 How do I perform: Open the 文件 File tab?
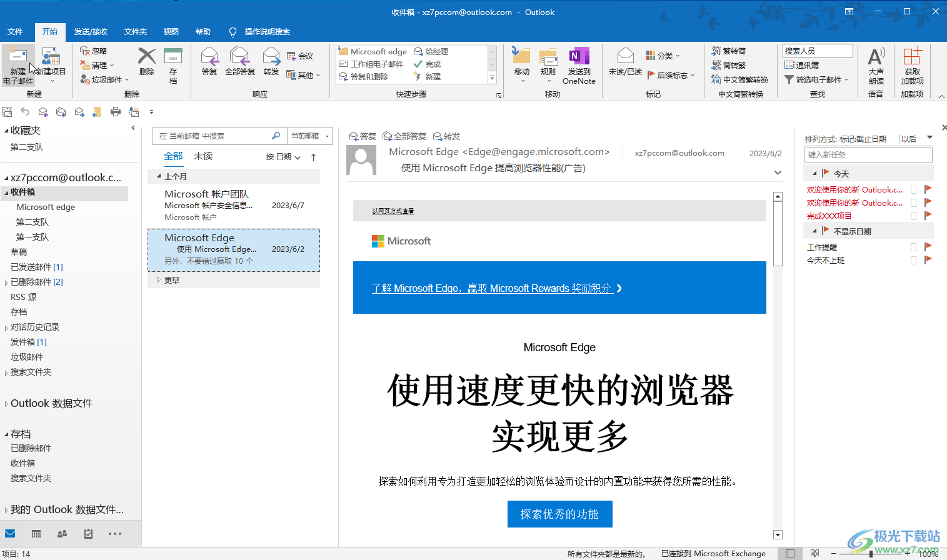click(x=15, y=32)
